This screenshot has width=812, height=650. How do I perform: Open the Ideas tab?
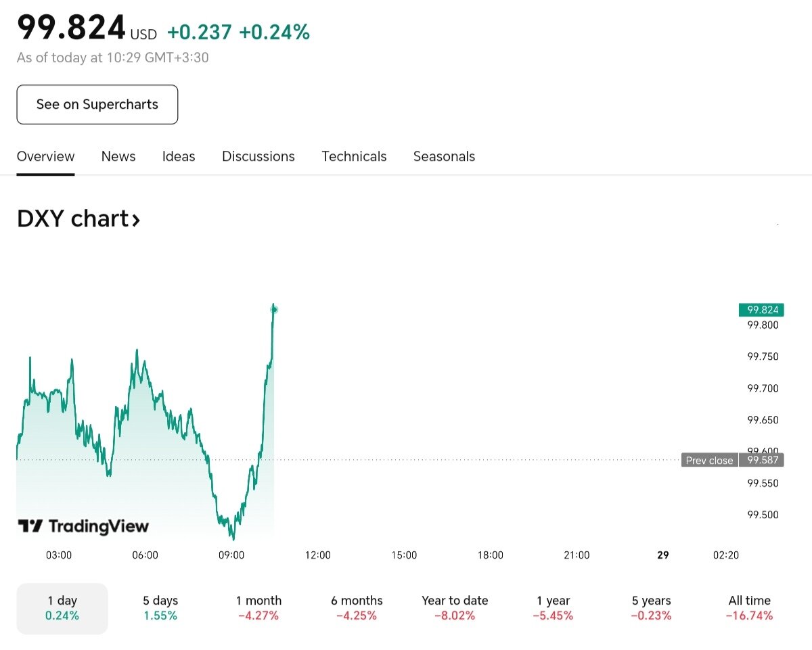pyautogui.click(x=179, y=156)
